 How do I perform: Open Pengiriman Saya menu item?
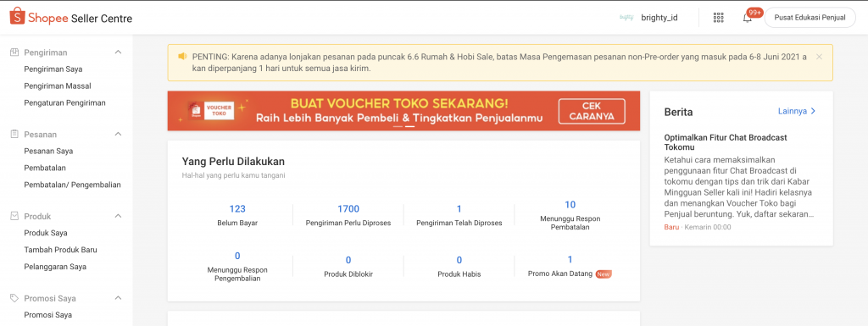tap(53, 69)
